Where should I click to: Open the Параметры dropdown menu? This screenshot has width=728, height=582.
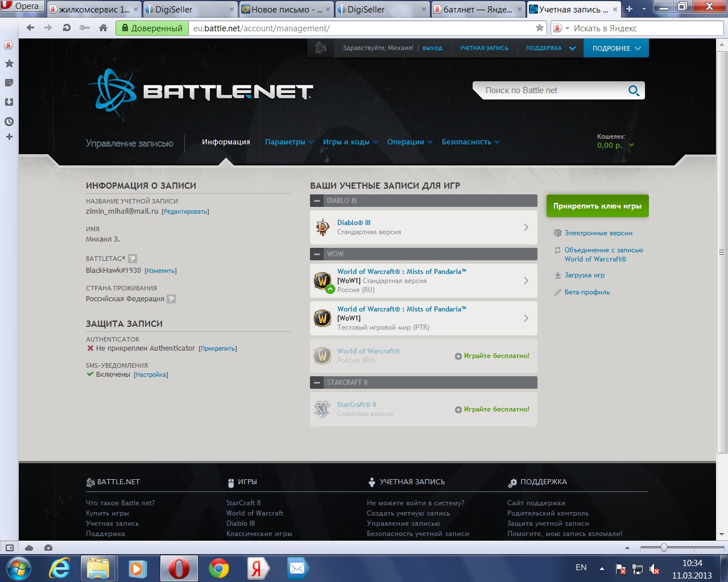[x=289, y=142]
